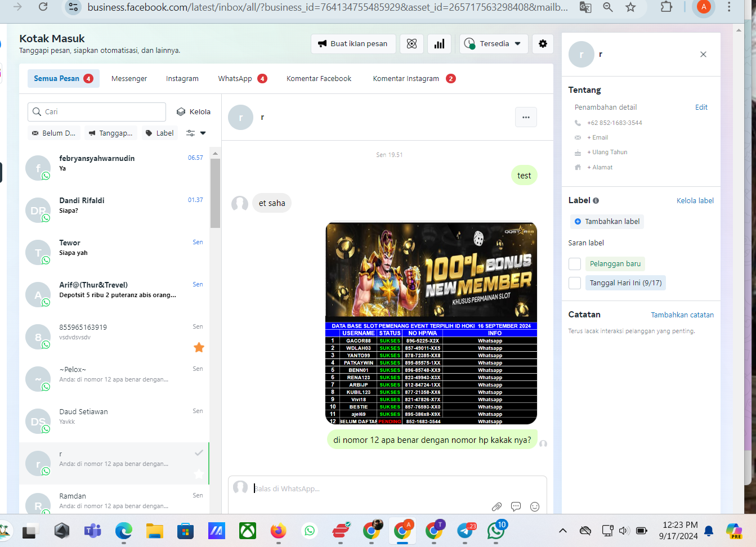The width and height of the screenshot is (756, 547).
Task: Open the inbox settings gear
Action: pyautogui.click(x=543, y=44)
